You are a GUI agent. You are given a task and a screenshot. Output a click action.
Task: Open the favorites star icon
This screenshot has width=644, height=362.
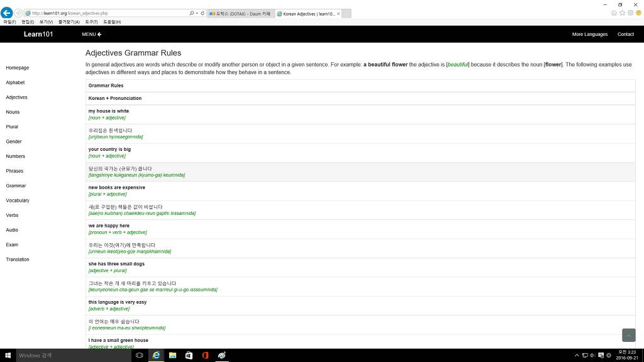[622, 13]
